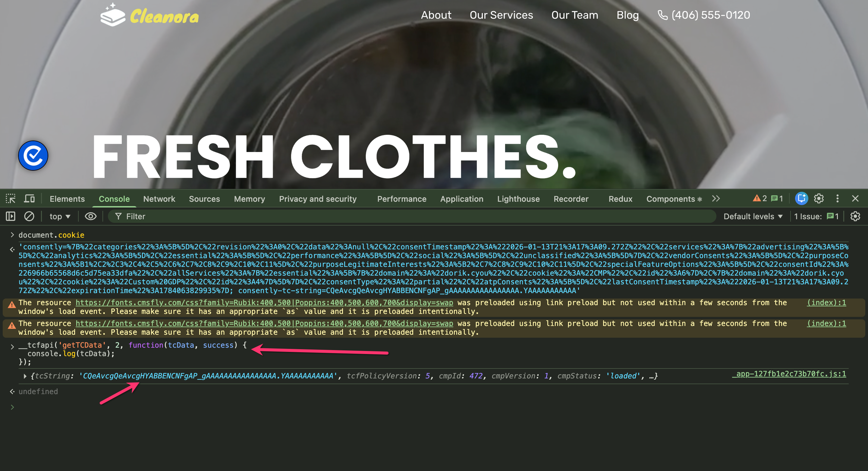Open the Default levels dropdown
This screenshot has width=868, height=471.
click(753, 217)
